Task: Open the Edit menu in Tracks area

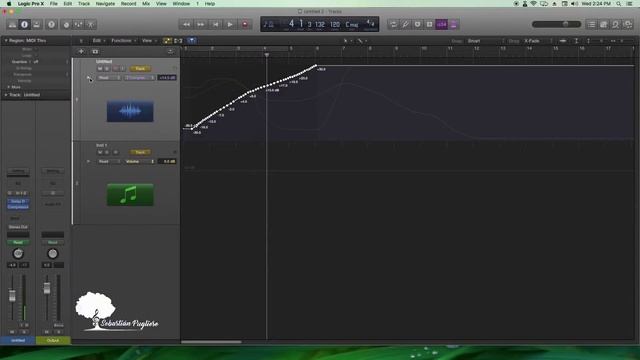Action: 98,41
